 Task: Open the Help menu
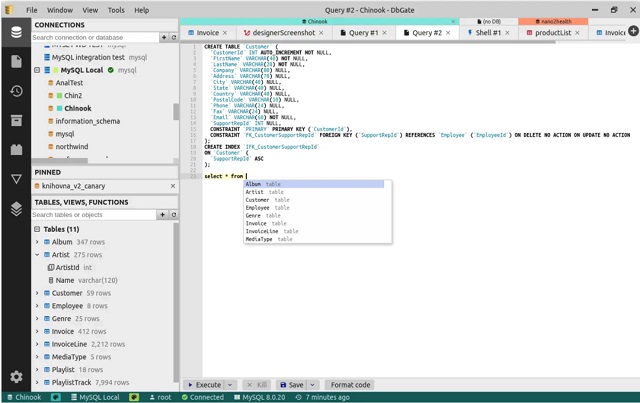[x=142, y=10]
